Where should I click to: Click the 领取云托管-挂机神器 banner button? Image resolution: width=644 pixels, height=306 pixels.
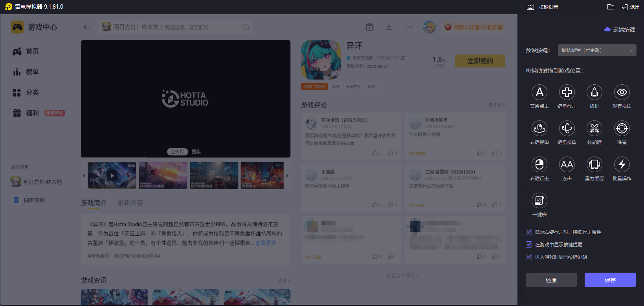[473, 27]
